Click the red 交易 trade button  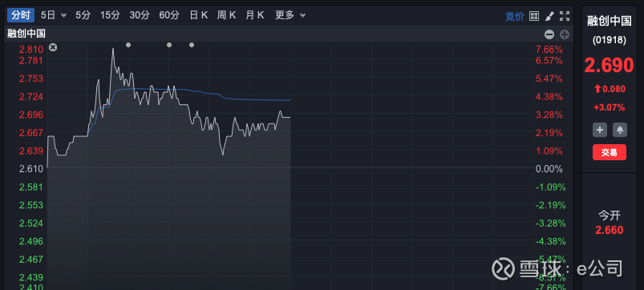coord(610,152)
